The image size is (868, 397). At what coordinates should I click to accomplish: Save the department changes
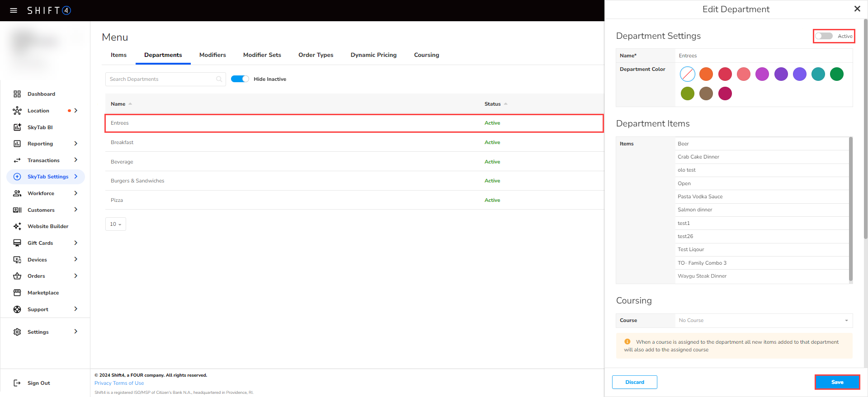[x=837, y=382]
